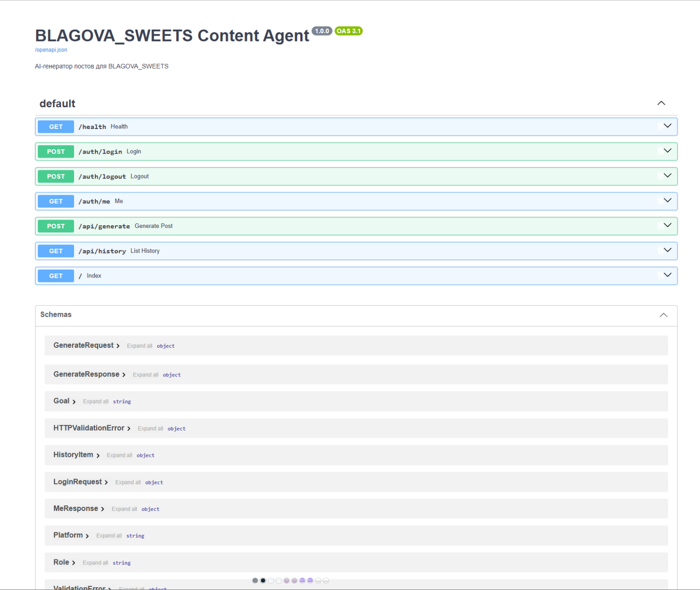Click the GET badge for /auth/me

tap(56, 201)
